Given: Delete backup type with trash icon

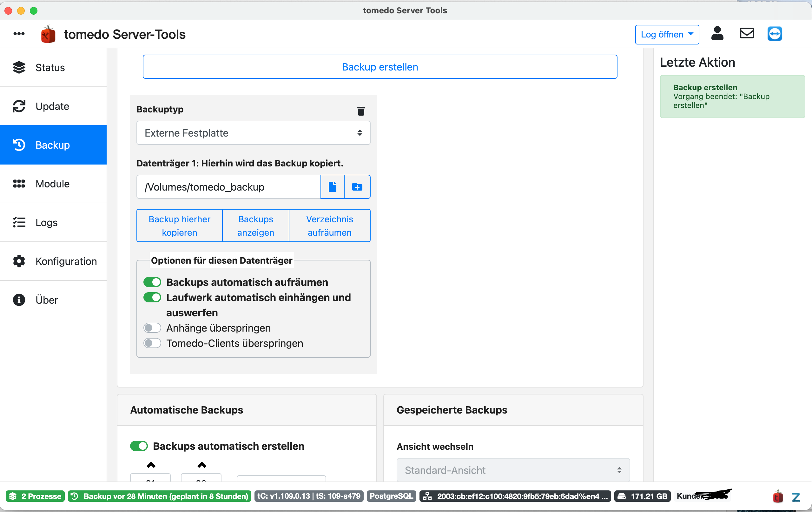Looking at the screenshot, I should 361,111.
